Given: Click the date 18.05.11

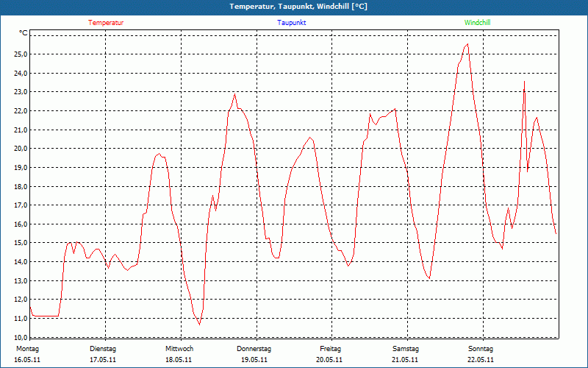Looking at the screenshot, I should point(179,360).
